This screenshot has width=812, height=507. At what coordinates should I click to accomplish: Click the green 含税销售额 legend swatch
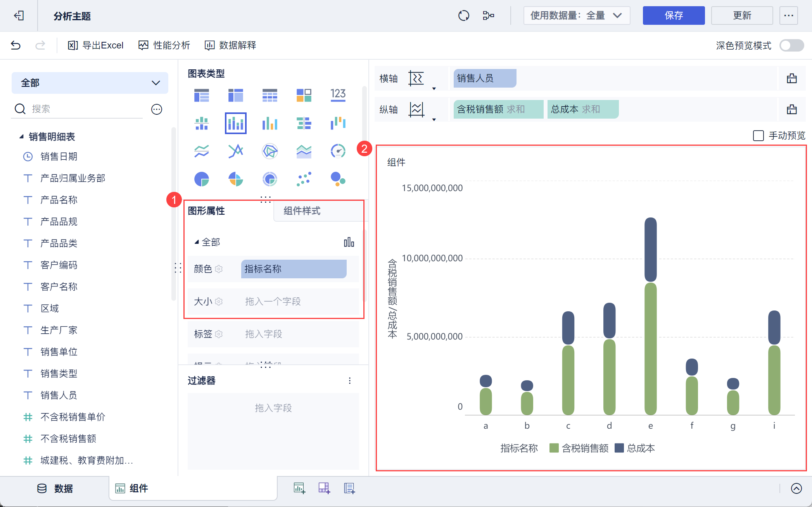tap(554, 448)
